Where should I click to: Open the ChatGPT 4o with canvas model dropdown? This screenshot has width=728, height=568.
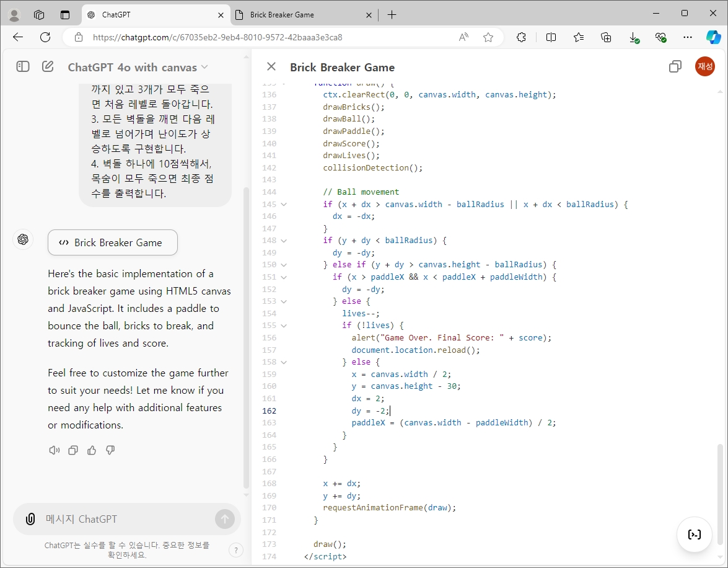138,68
